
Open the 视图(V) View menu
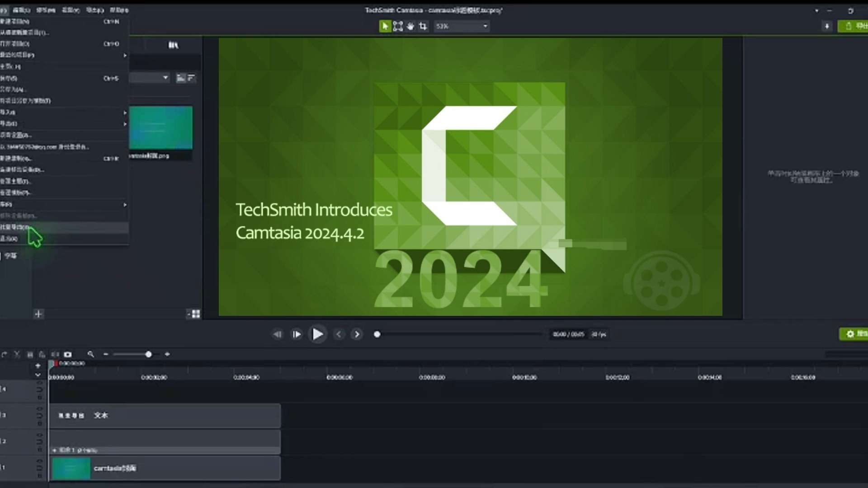point(71,10)
